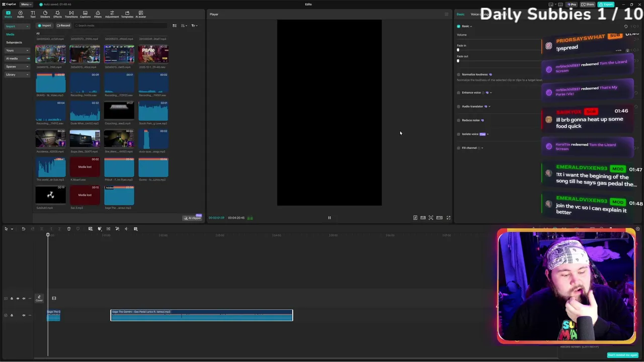Screen dimensions: 644x362
Task: Click the fullscreen player icon
Action: [x=448, y=218]
